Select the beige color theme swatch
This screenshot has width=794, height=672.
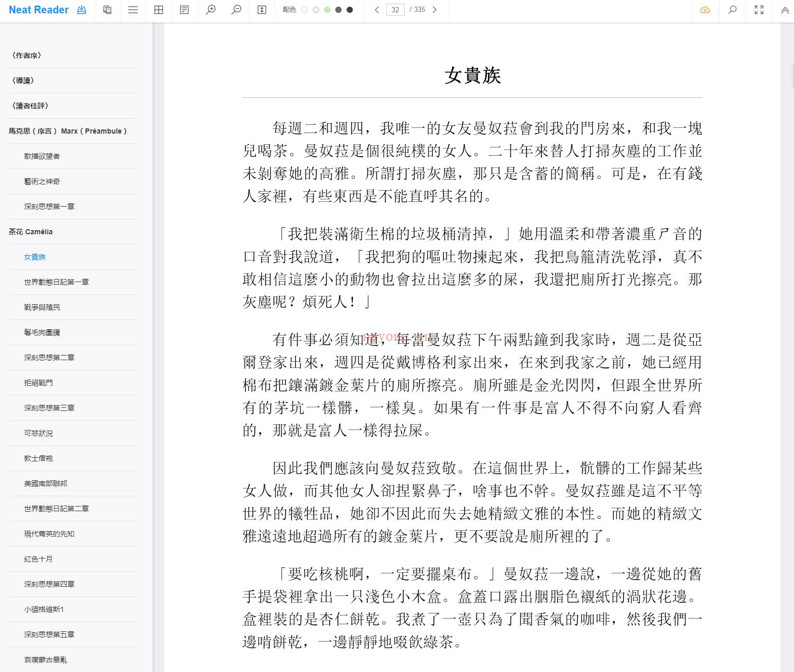tap(316, 10)
